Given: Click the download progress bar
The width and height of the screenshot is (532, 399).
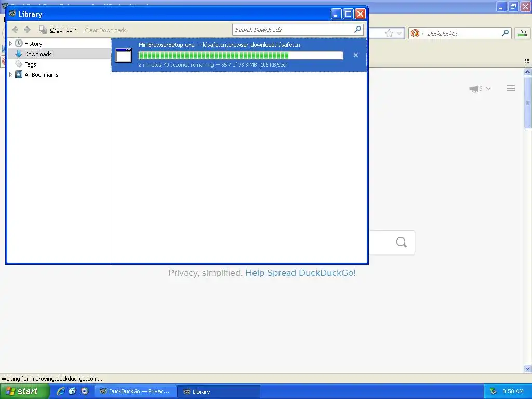Looking at the screenshot, I should pos(241,55).
